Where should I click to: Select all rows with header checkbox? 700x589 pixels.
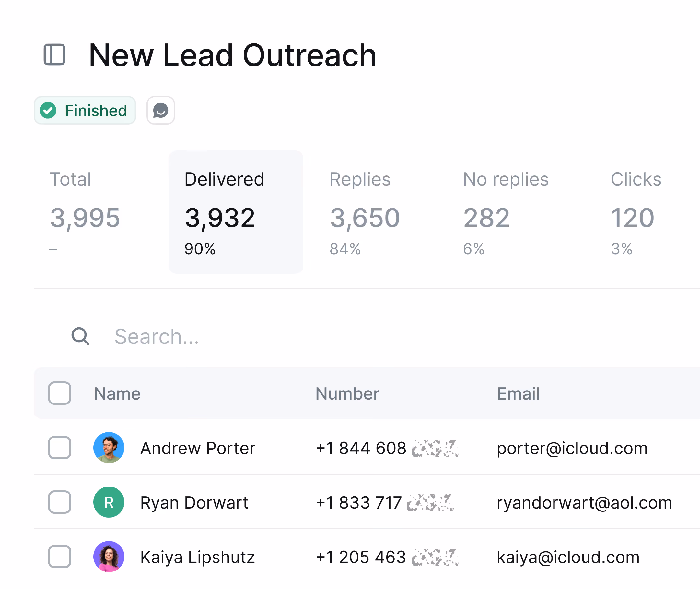(59, 393)
